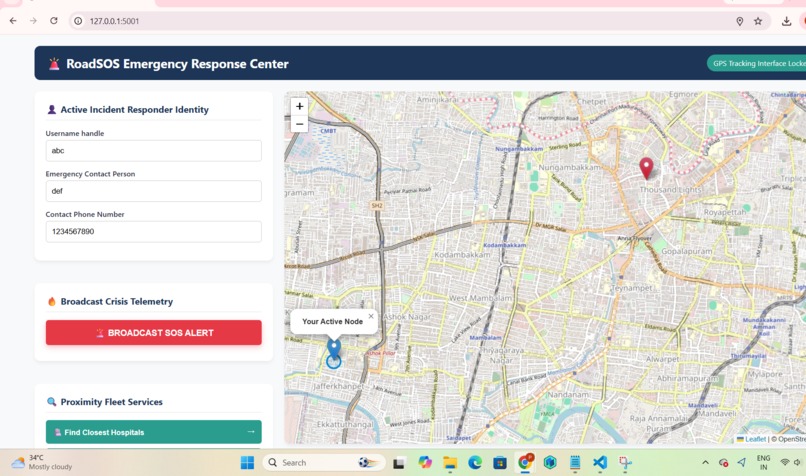Click 'Active Incident Responder Identity' heading

point(135,109)
